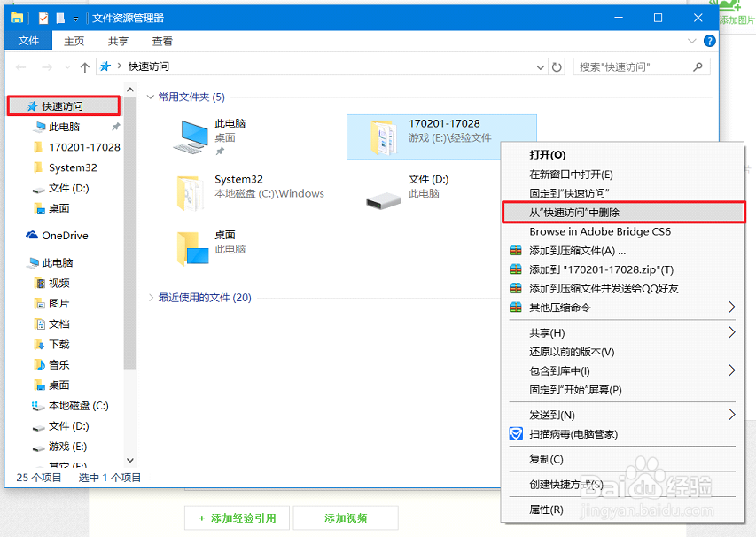Click the 电脑管家 shield icon for virus scan
The image size is (756, 537).
coord(517,434)
